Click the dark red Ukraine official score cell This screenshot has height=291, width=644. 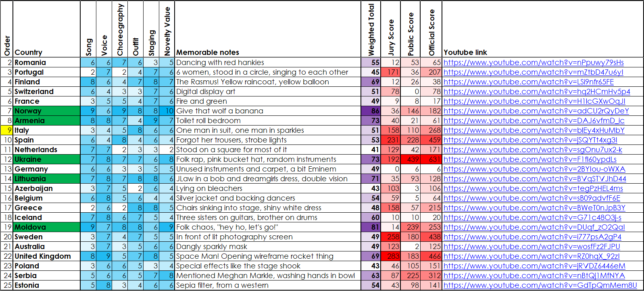pos(431,159)
